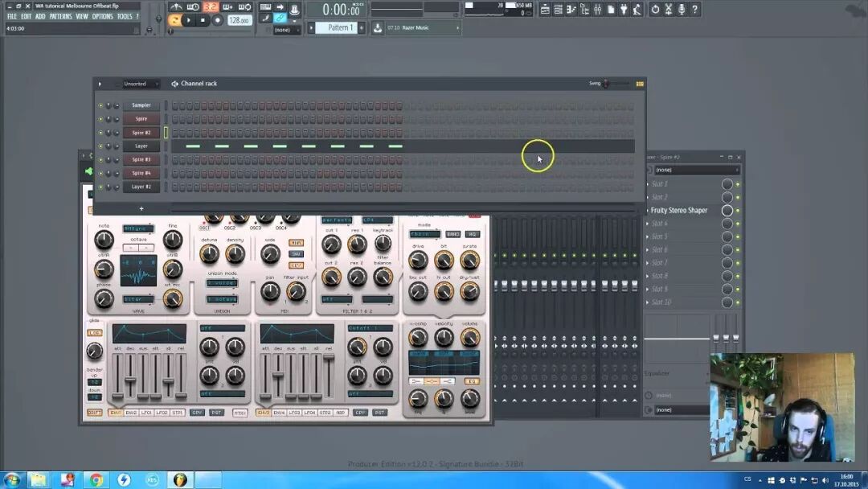Click the channel rack speaker icon
The image size is (868, 489).
(x=175, y=84)
